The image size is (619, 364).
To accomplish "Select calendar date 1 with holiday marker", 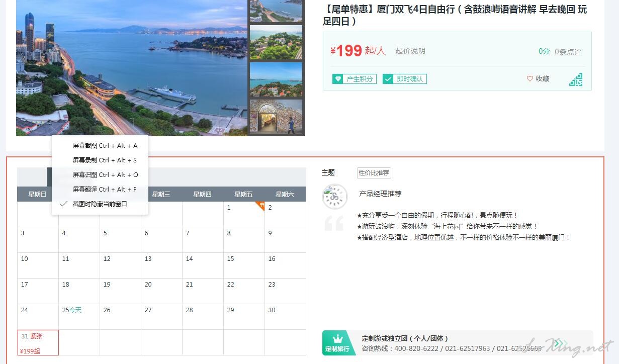I will point(244,214).
